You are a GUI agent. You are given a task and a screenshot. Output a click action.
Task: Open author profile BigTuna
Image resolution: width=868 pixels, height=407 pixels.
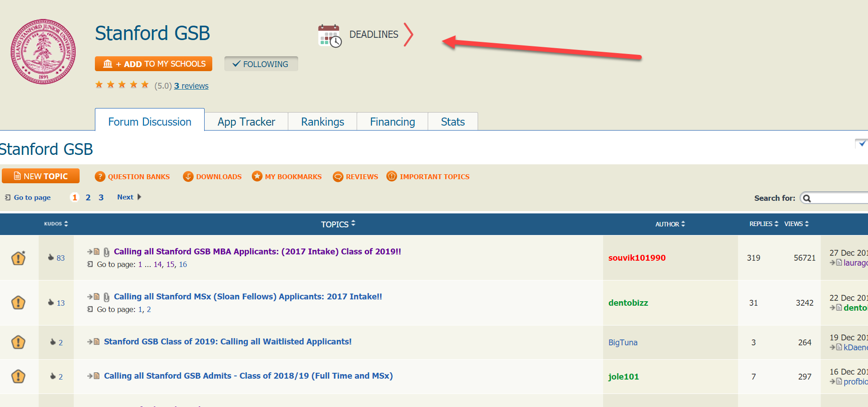[x=623, y=342]
